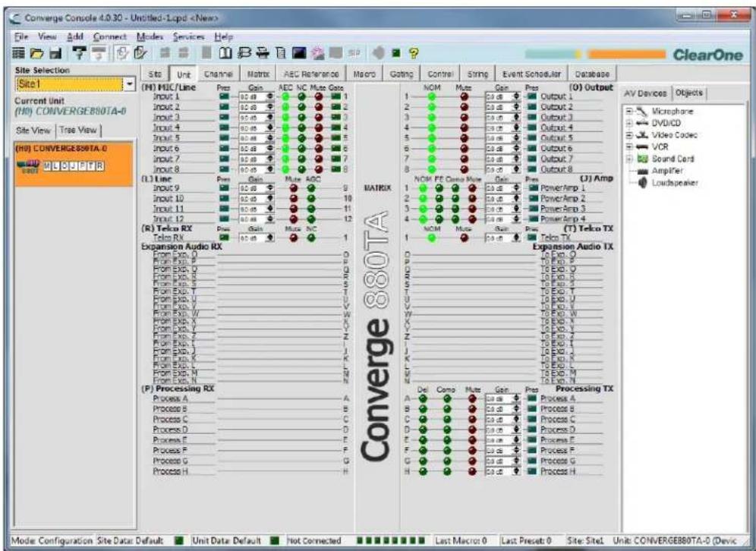Save the site with floppy disk icon
756x551 pixels.
coord(55,53)
